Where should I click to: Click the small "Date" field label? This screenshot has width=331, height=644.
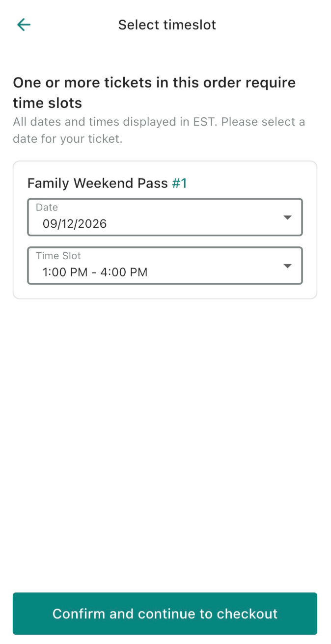47,208
